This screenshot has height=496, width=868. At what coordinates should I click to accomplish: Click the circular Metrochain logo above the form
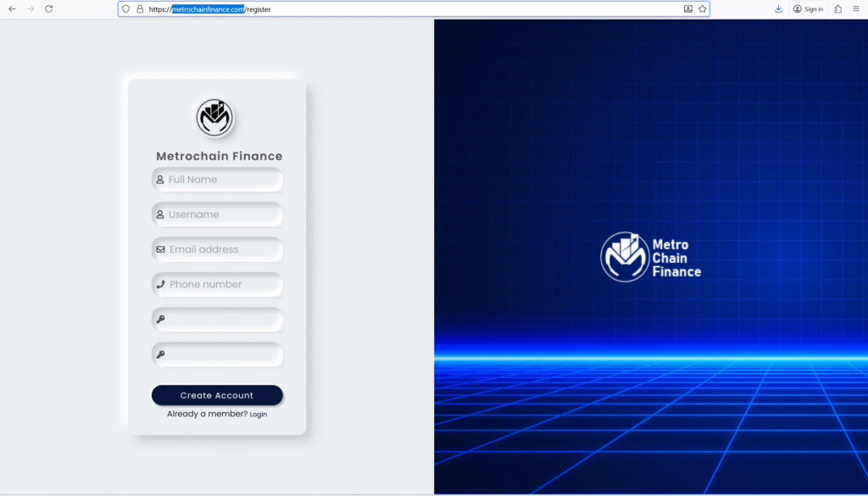click(214, 117)
